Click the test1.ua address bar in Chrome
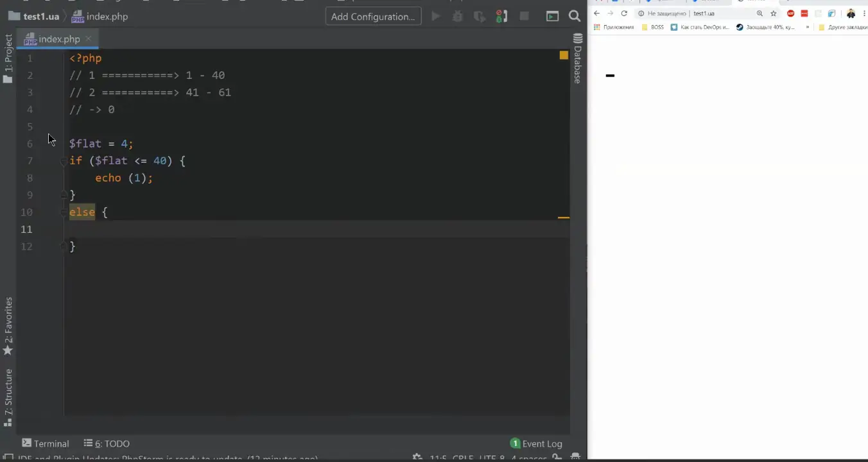 (704, 13)
